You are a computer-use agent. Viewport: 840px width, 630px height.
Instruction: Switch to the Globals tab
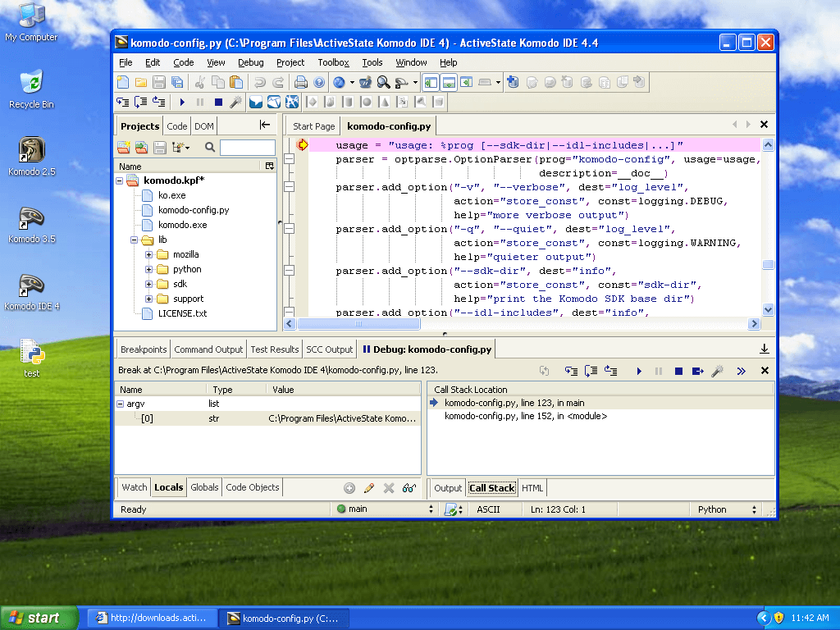[x=204, y=487]
